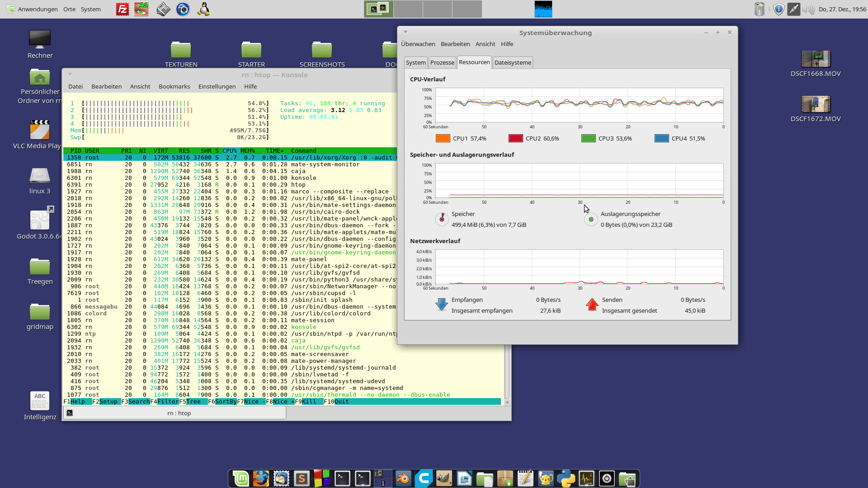Open Blender from the dock

tap(403, 479)
